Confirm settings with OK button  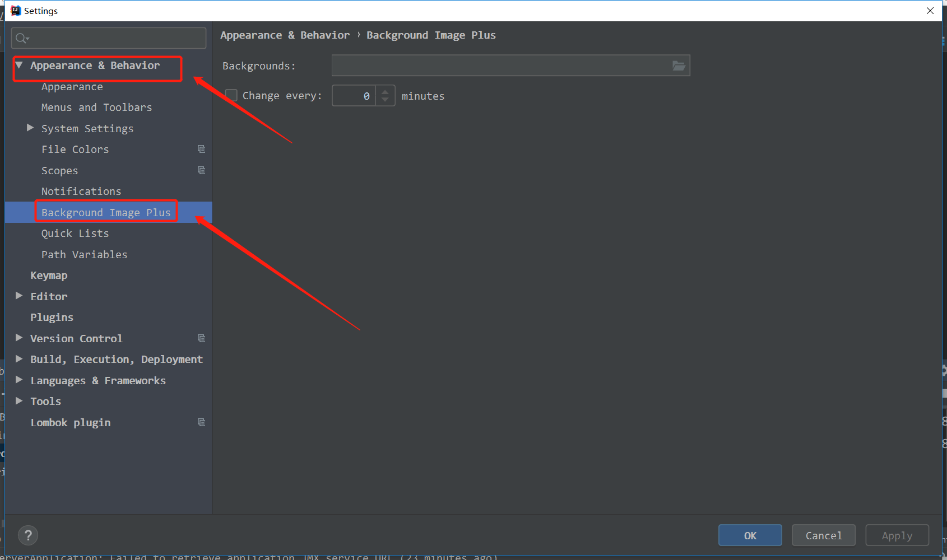click(750, 535)
